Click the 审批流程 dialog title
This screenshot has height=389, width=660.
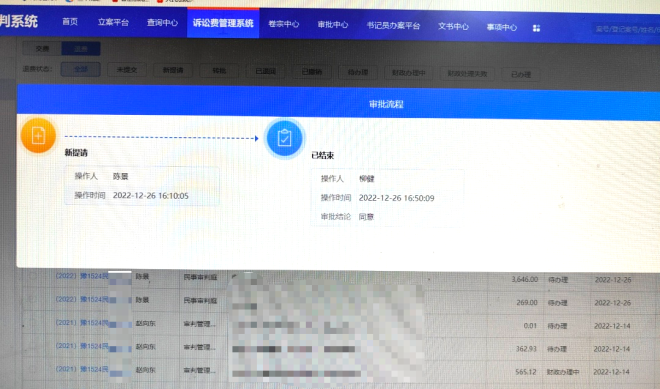386,104
